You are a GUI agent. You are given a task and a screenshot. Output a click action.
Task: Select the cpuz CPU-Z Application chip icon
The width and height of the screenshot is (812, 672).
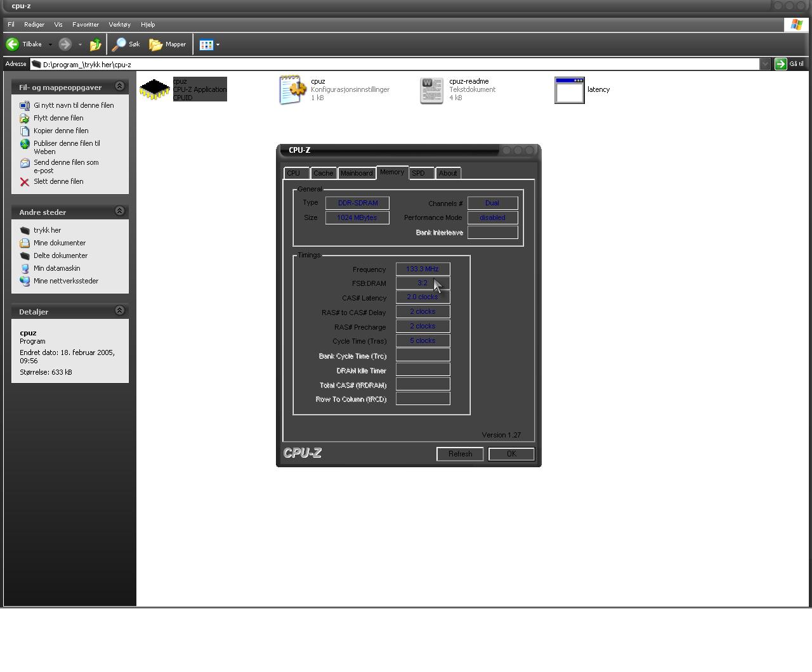click(155, 89)
